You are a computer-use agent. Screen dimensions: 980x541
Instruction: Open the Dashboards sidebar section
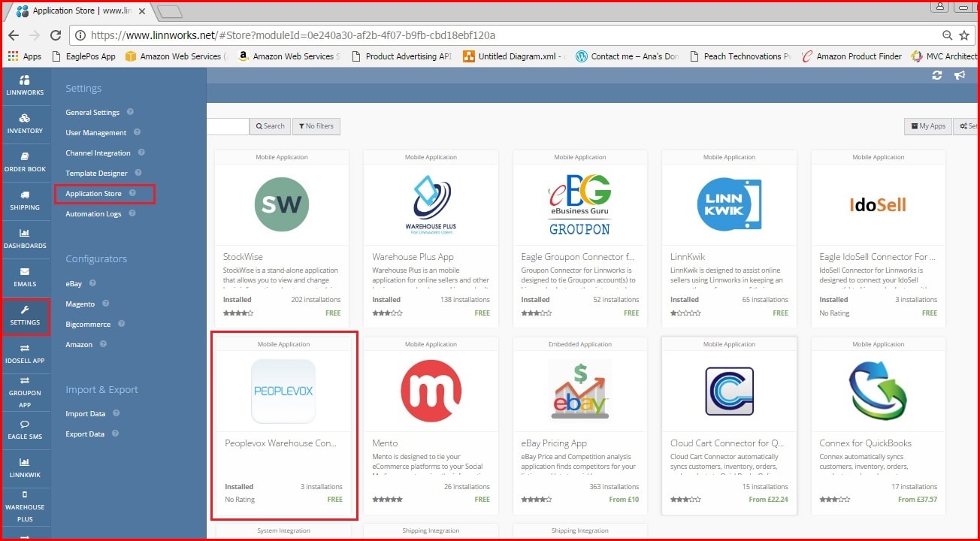click(x=25, y=239)
